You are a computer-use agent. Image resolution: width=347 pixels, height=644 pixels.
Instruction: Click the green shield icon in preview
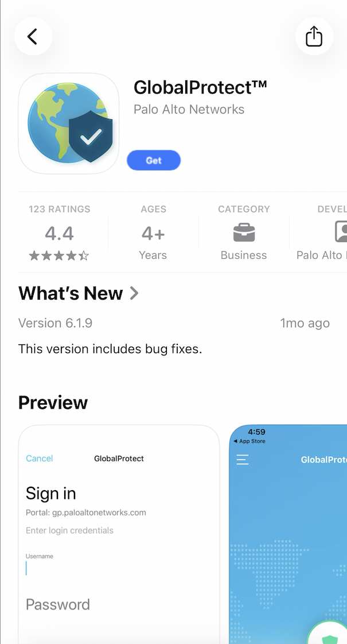click(x=329, y=639)
